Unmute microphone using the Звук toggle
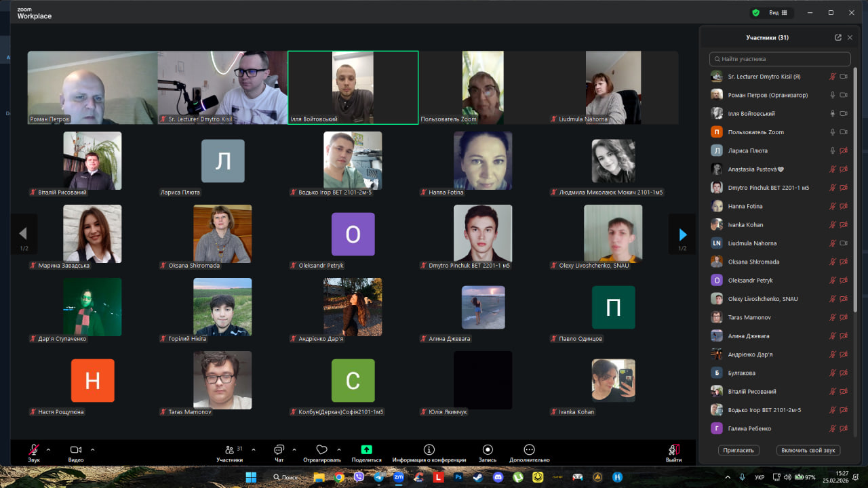 33,450
